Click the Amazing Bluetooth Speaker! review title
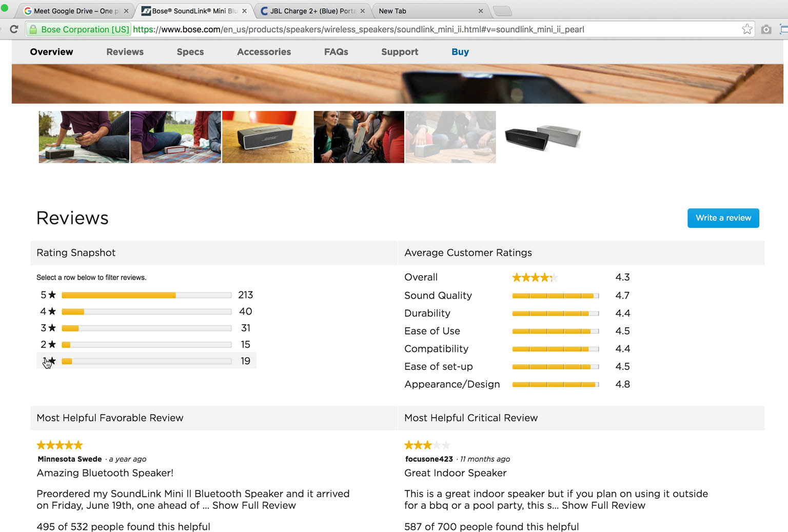 [x=105, y=473]
